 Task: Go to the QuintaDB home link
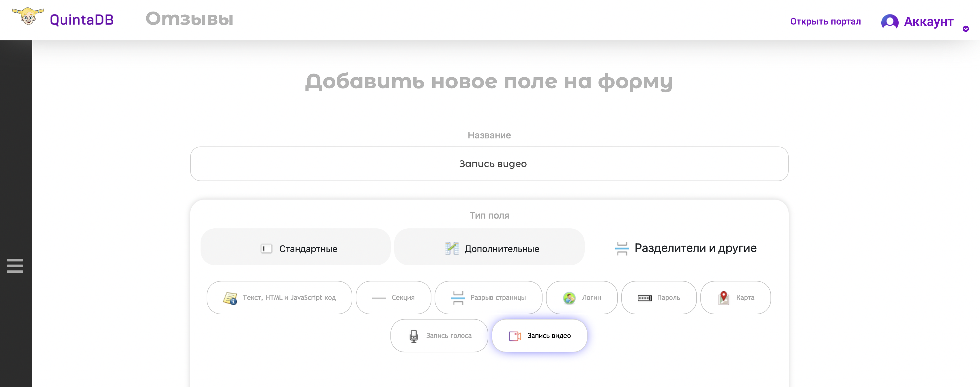click(81, 20)
